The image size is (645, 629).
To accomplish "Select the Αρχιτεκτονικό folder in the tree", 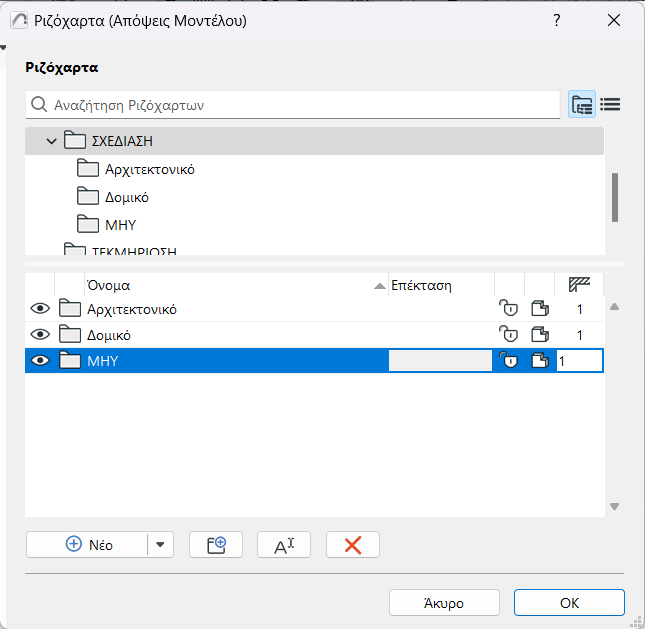I will tap(149, 169).
